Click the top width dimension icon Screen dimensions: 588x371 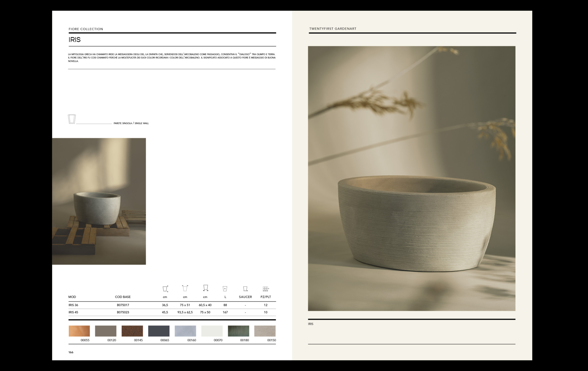pos(185,288)
